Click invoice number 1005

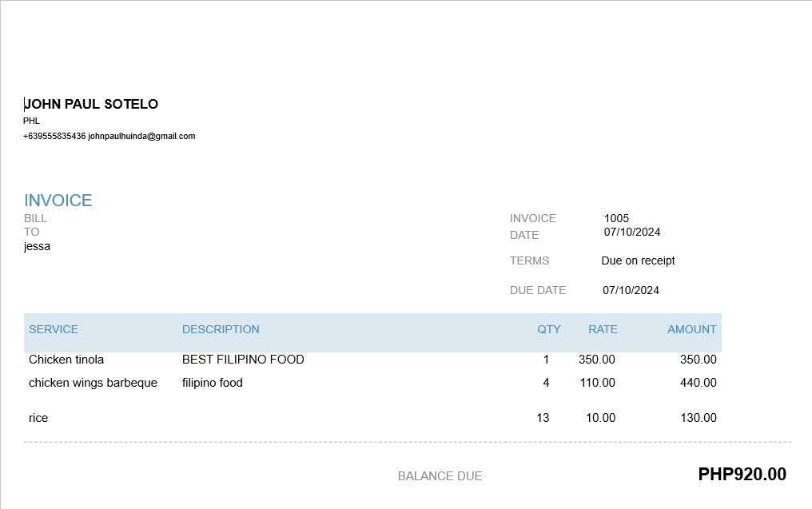(x=616, y=218)
